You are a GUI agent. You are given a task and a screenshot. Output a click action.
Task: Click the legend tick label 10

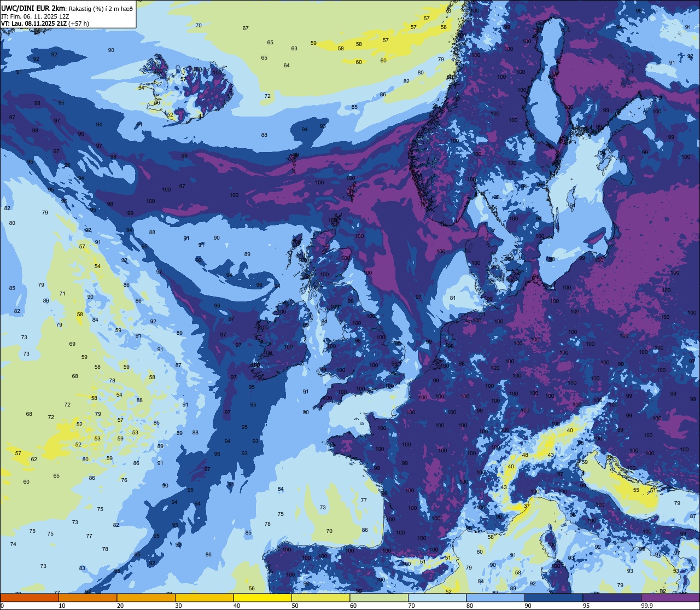62,606
